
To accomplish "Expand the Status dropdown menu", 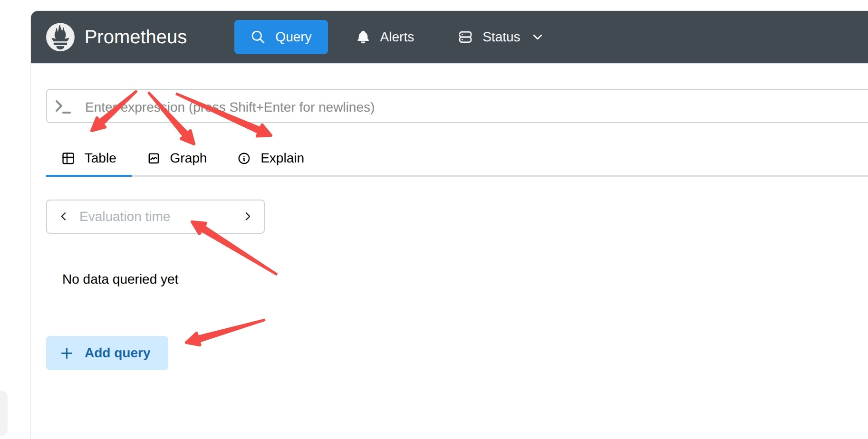I will tap(501, 37).
